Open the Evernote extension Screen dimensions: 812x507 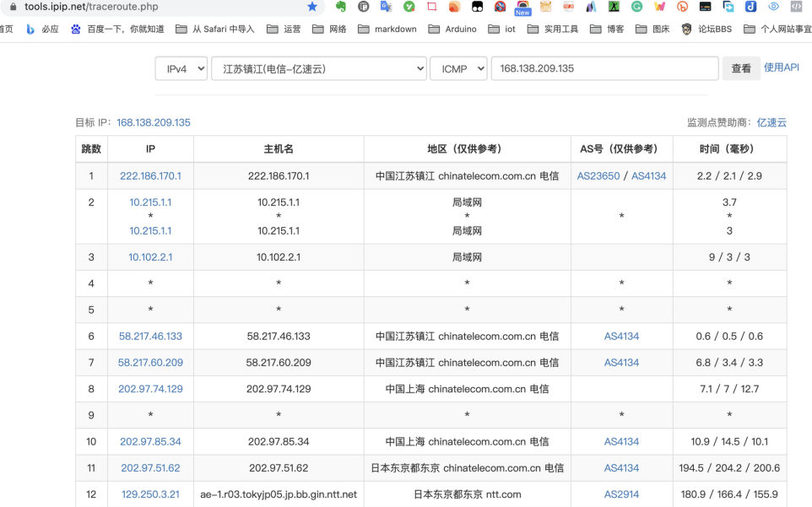pos(341,7)
